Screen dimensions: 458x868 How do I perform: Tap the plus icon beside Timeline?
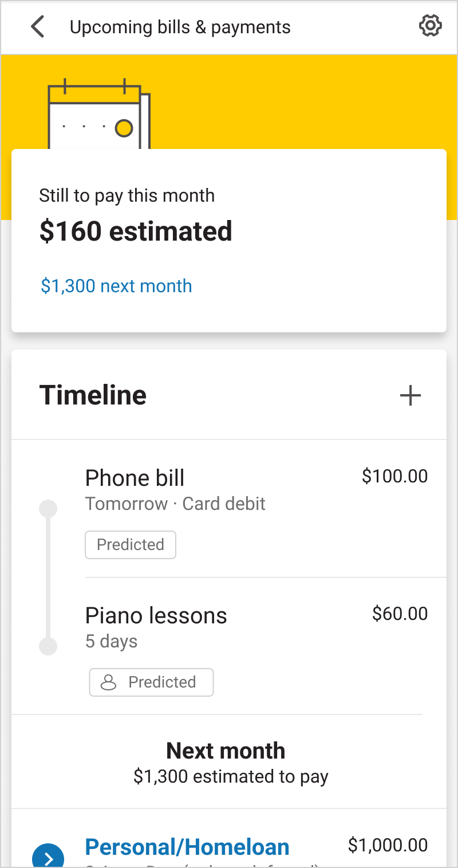410,395
